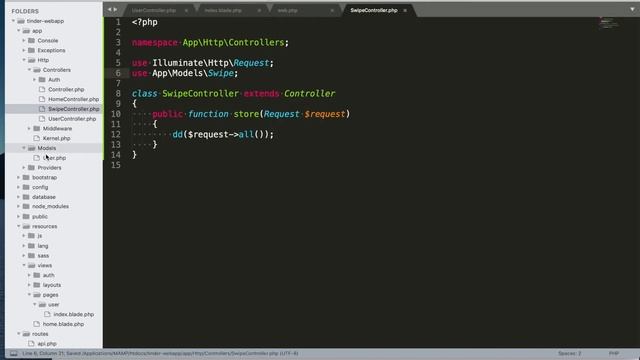Image resolution: width=640 pixels, height=360 pixels.
Task: Click the config folder icon
Action: point(26,187)
